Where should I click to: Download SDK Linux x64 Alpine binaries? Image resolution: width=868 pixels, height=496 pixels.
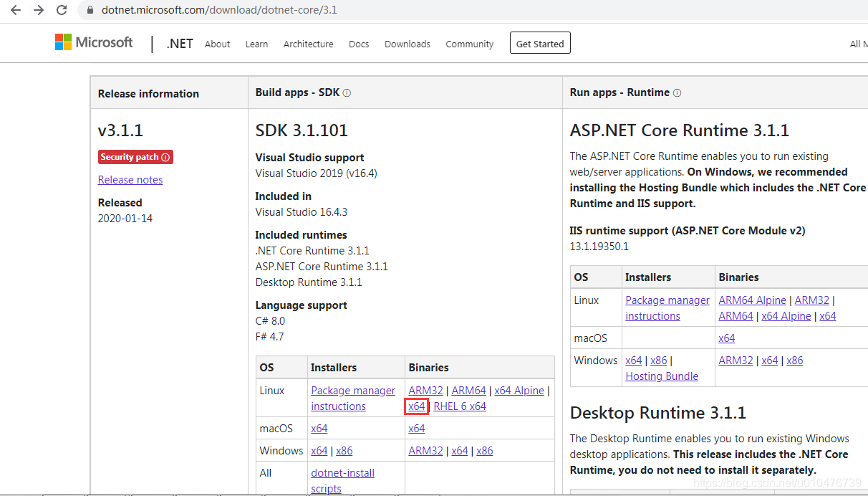coord(519,391)
